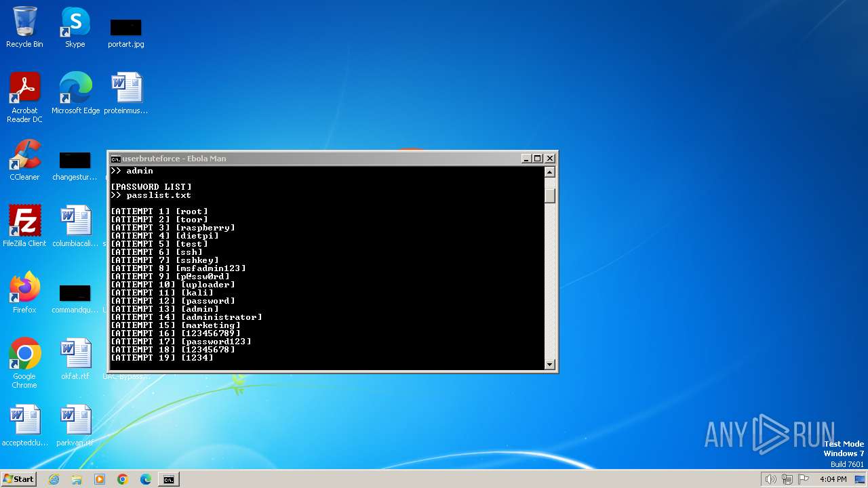Launch Google Chrome desktop shortcut

point(24,363)
